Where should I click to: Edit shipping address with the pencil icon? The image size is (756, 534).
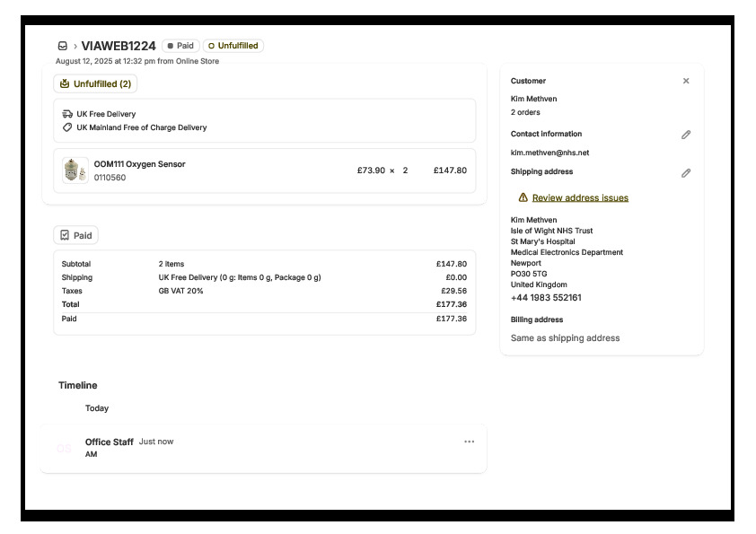pyautogui.click(x=686, y=172)
